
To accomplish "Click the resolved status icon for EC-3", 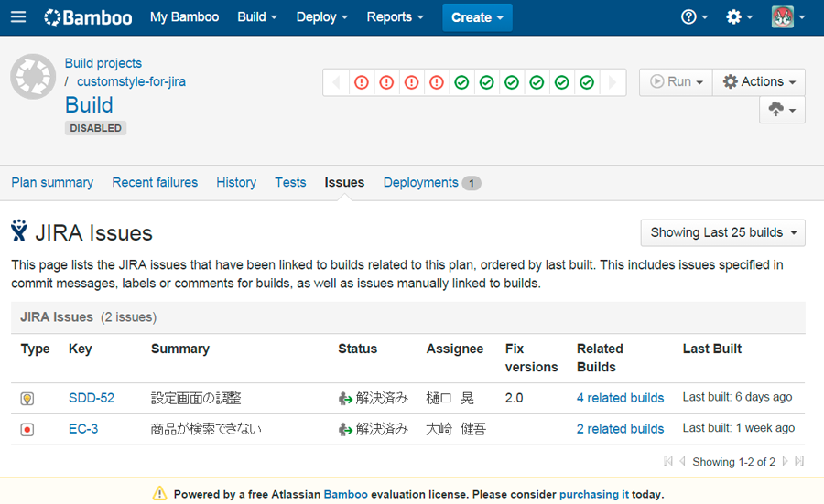I will 345,429.
